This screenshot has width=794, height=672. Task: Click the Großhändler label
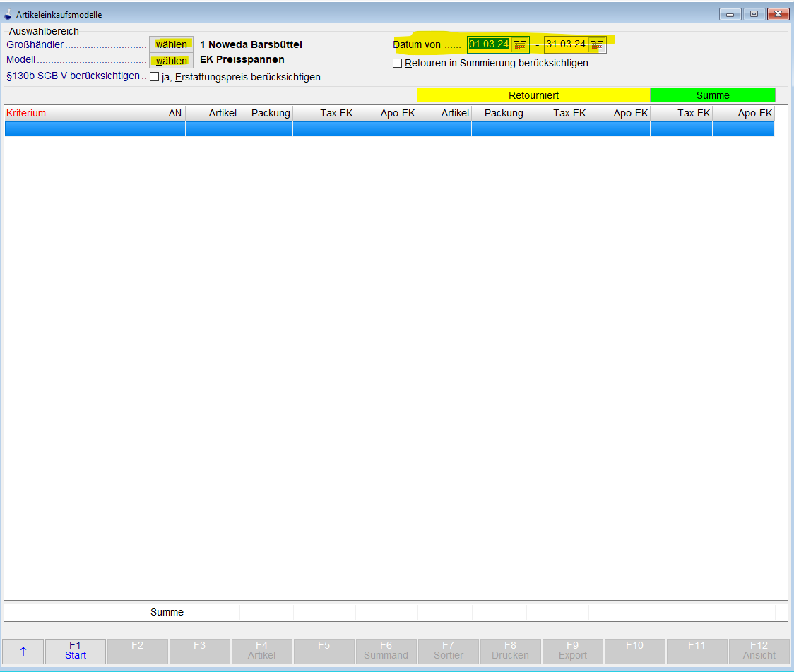point(35,44)
